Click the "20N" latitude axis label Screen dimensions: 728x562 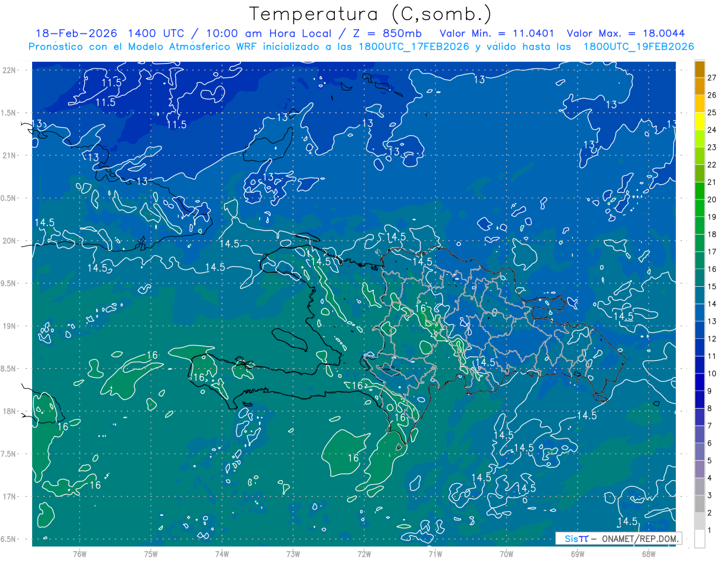[10, 241]
